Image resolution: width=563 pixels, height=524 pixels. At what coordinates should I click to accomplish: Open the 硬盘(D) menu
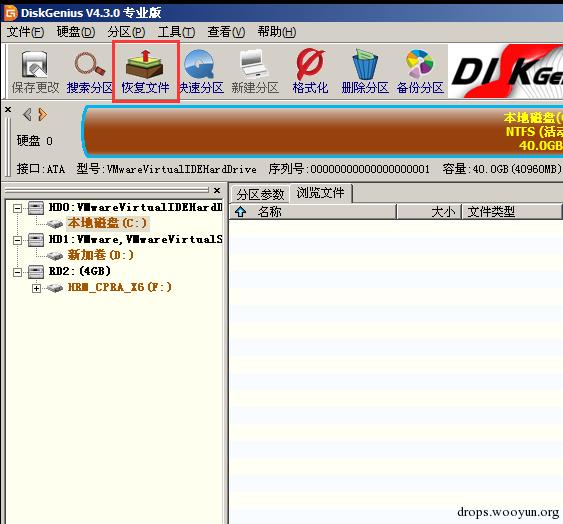pos(76,32)
